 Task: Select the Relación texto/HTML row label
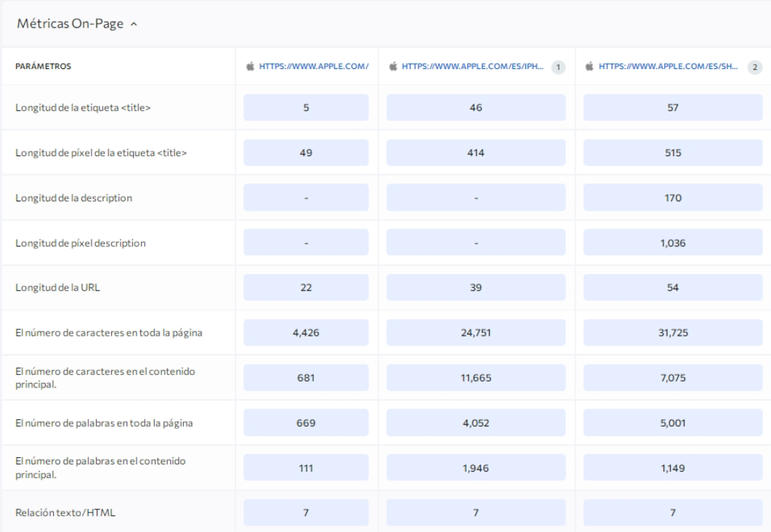pos(65,513)
